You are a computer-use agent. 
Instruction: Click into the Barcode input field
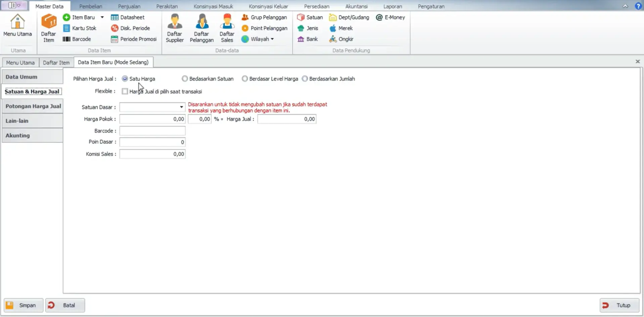[152, 131]
